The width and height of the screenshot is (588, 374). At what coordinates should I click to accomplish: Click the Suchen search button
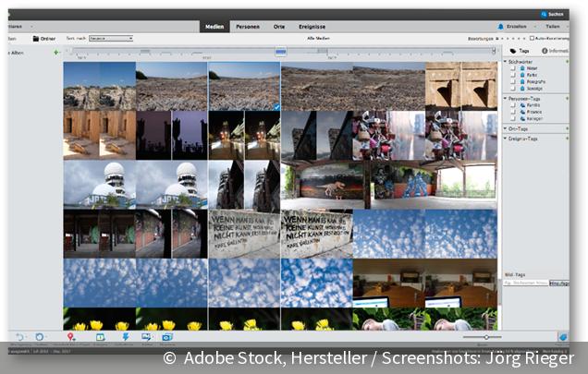pyautogui.click(x=551, y=15)
